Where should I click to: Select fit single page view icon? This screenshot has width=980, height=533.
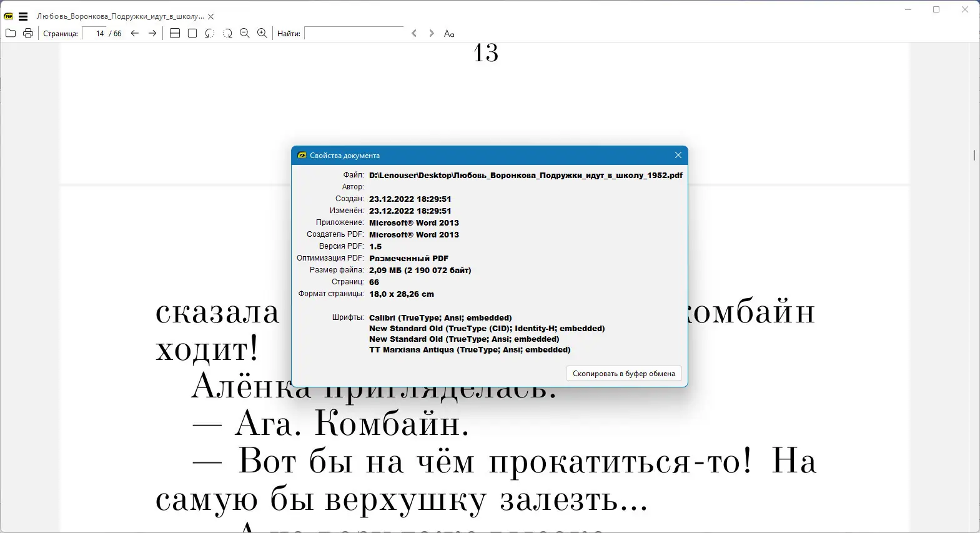click(x=192, y=33)
